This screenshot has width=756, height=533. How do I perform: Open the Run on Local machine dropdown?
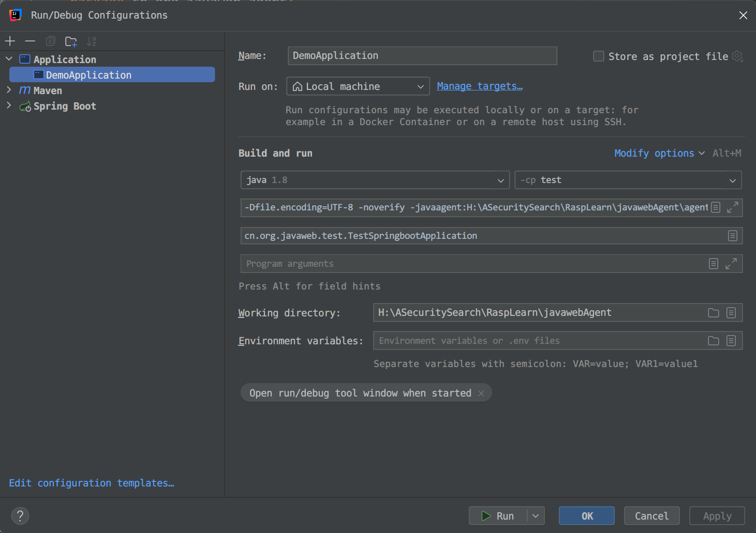click(358, 86)
